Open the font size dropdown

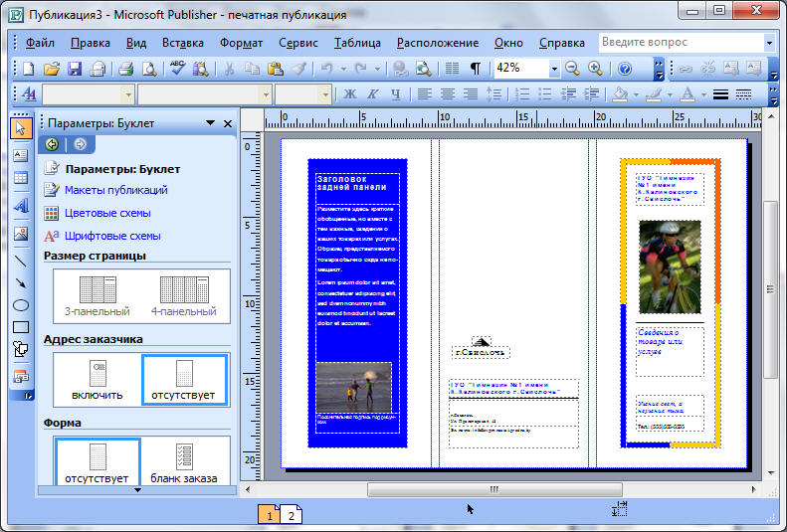tap(325, 94)
